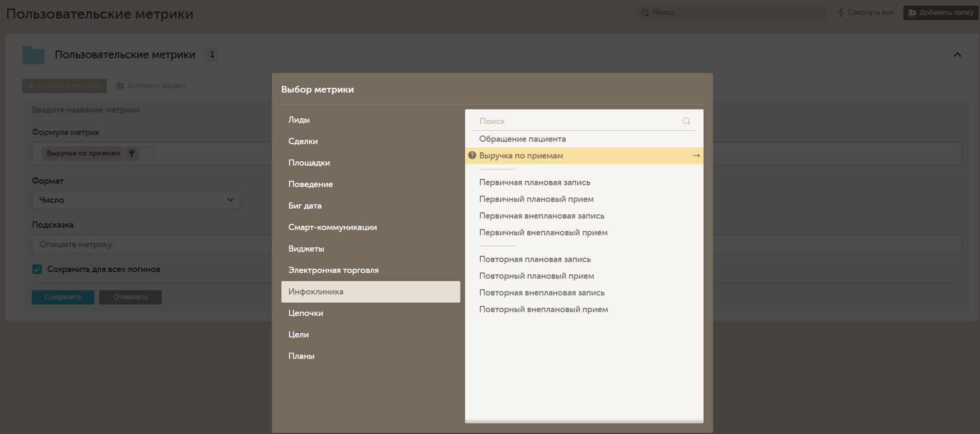Screen dimensions: 980x434
Task: Choose the Повторный внеплановый прием metric
Action: click(x=584, y=309)
